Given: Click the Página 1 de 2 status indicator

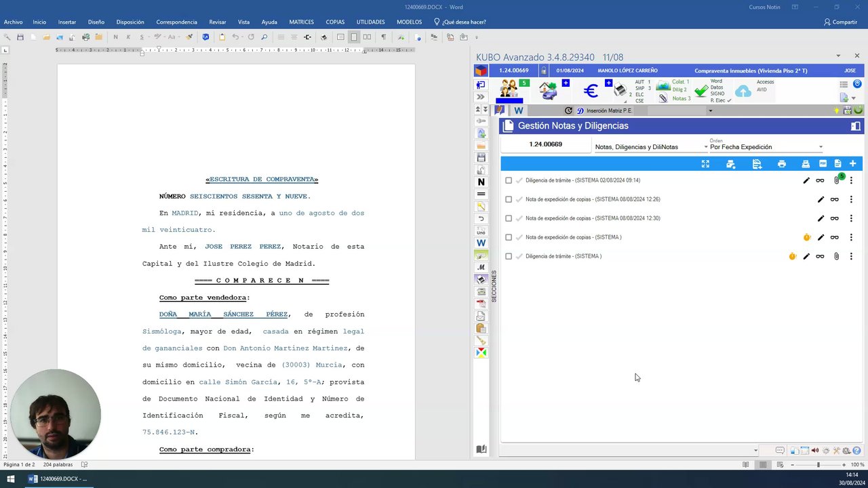Looking at the screenshot, I should pyautogui.click(x=20, y=464).
